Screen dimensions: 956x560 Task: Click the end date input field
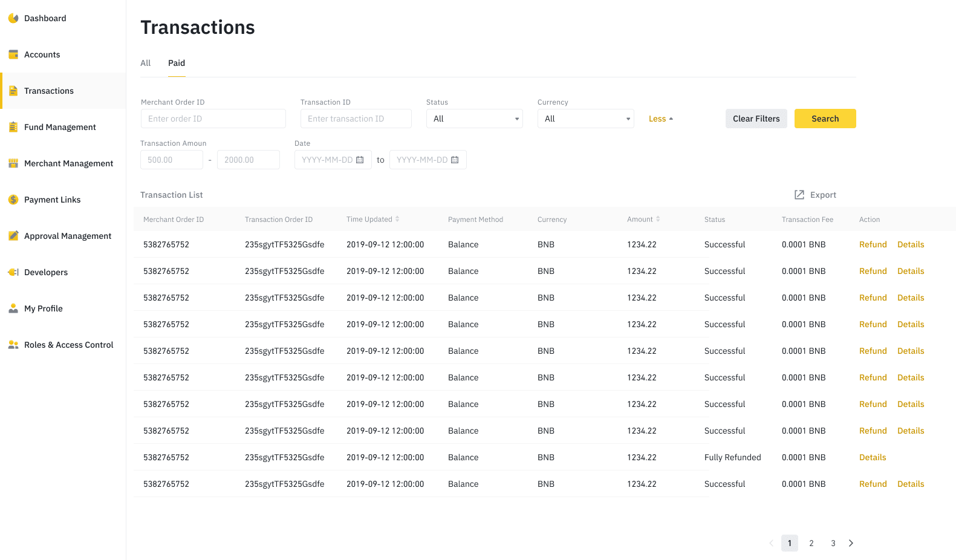pyautogui.click(x=428, y=160)
